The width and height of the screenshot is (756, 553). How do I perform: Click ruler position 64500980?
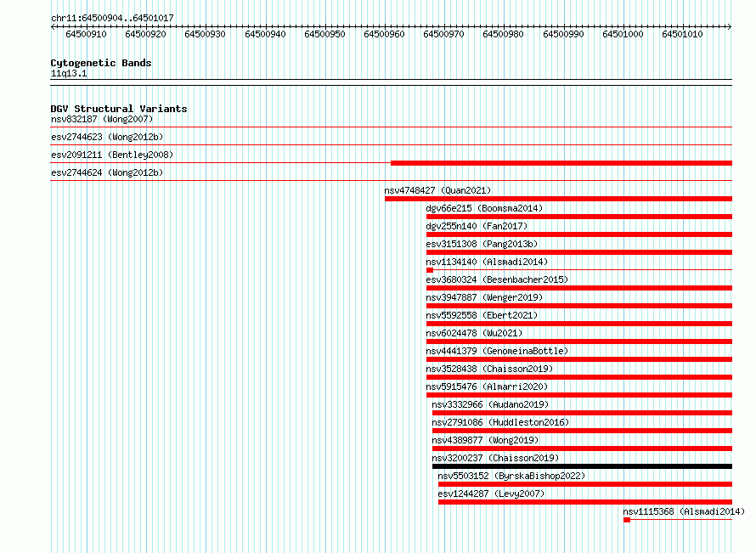pyautogui.click(x=503, y=34)
